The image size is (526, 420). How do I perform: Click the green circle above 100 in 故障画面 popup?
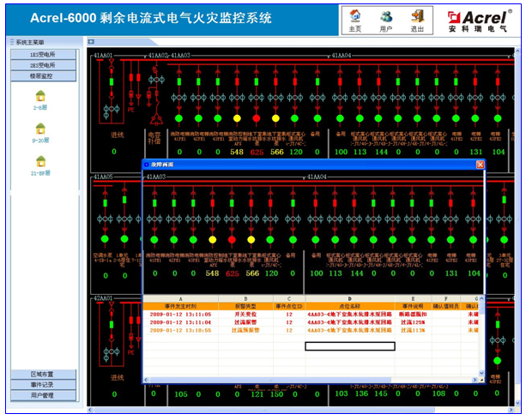[x=315, y=240]
